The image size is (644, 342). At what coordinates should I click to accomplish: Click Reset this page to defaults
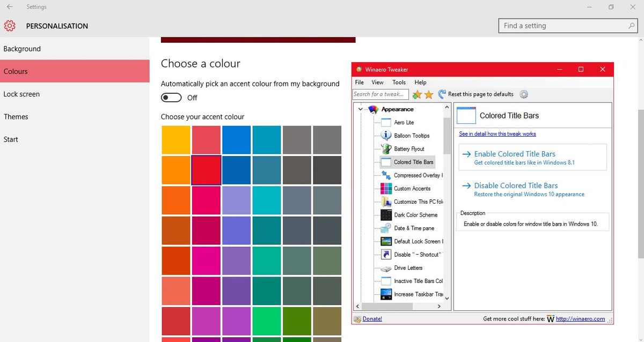[475, 94]
